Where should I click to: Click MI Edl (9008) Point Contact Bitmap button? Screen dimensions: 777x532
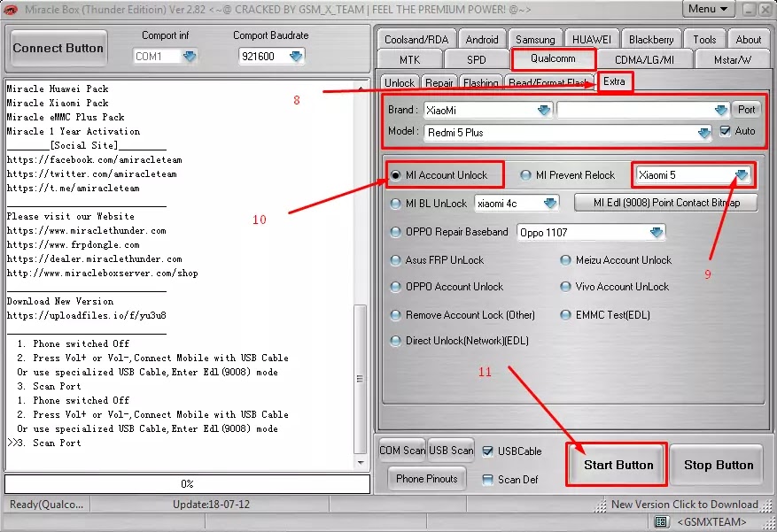point(666,203)
